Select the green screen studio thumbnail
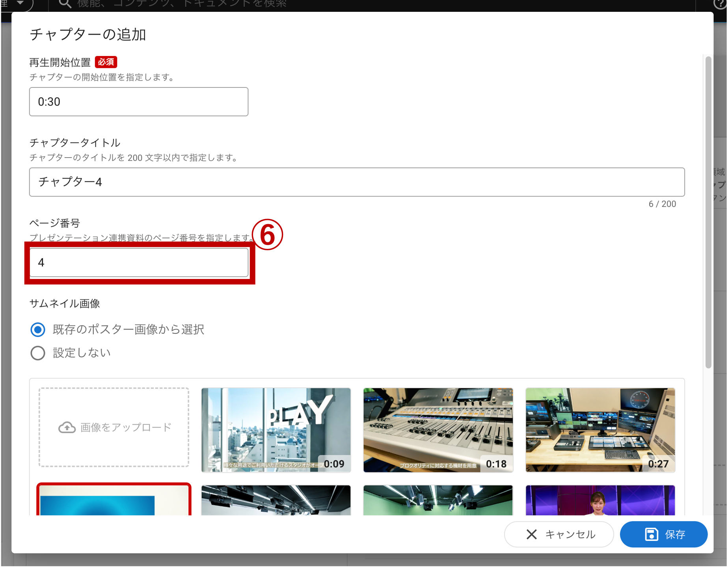Image resolution: width=728 pixels, height=567 pixels. click(x=438, y=500)
